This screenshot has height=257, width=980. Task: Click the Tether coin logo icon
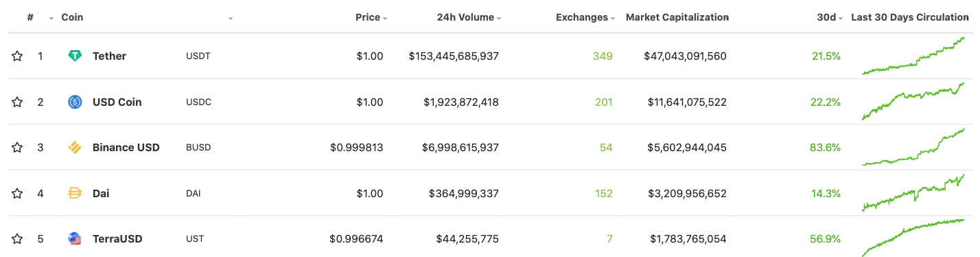pos(75,56)
